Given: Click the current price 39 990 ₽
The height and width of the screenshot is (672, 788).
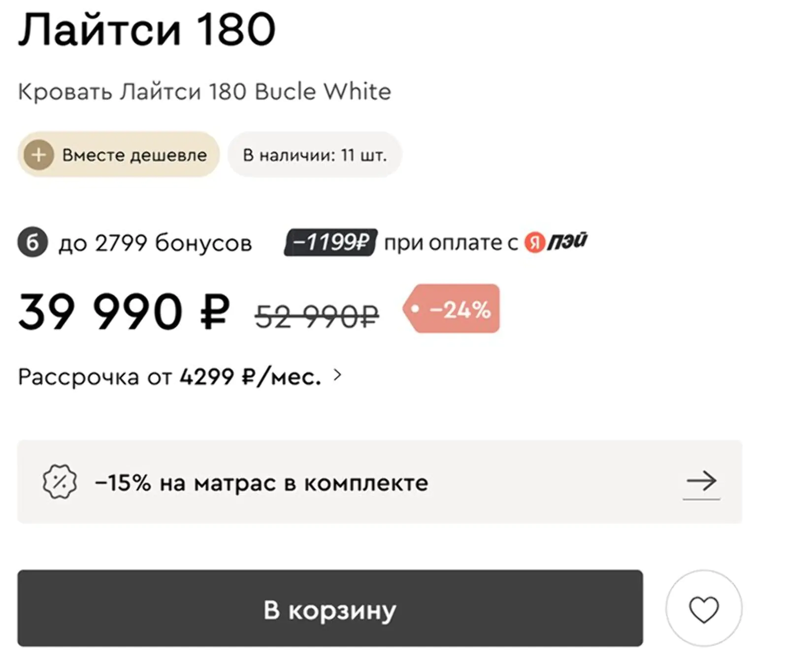Looking at the screenshot, I should [124, 312].
